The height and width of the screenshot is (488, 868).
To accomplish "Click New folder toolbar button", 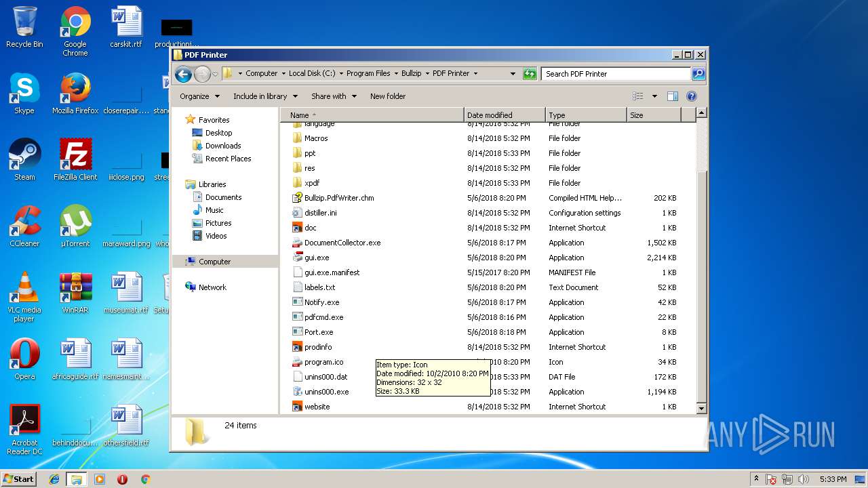I will [388, 96].
